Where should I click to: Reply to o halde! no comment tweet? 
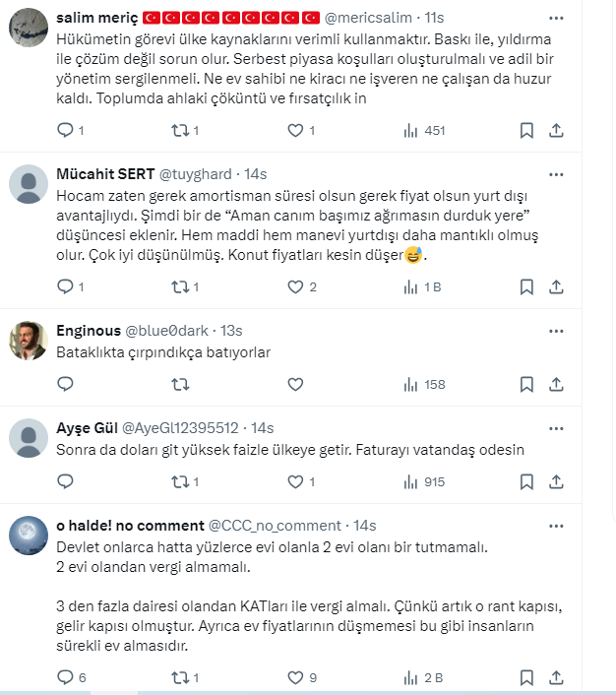click(66, 677)
